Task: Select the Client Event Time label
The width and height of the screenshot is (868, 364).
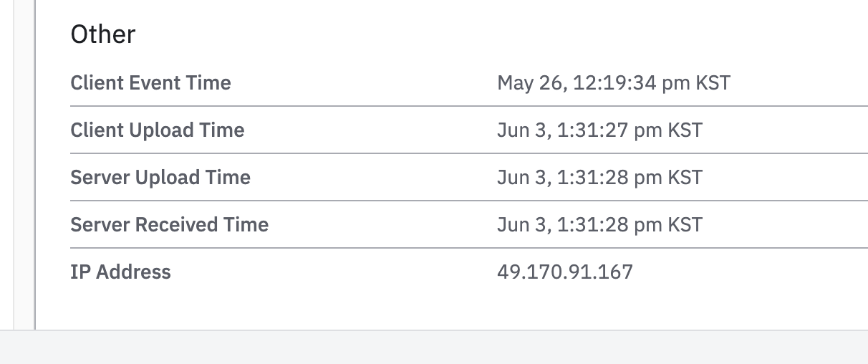Action: point(150,83)
